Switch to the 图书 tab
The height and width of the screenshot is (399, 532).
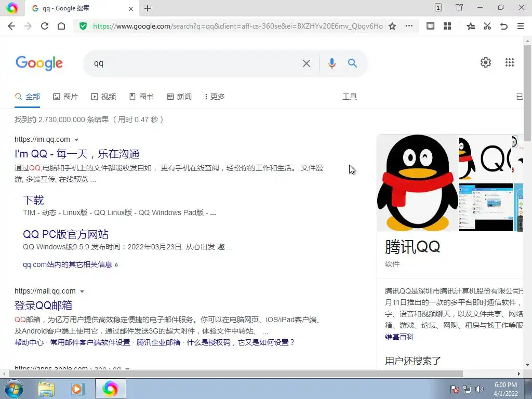(x=141, y=97)
